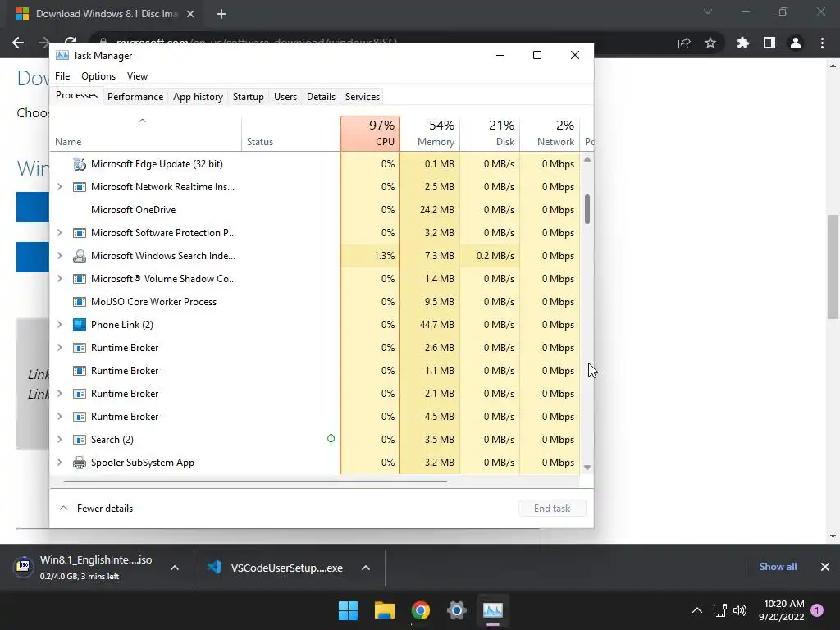Click the process list vertical scrollbar thumb
840x630 pixels.
pyautogui.click(x=587, y=209)
